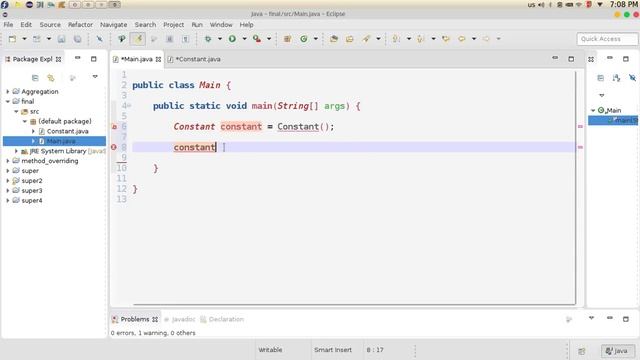This screenshot has width=640, height=360.
Task: Open the Source menu
Action: 50,24
